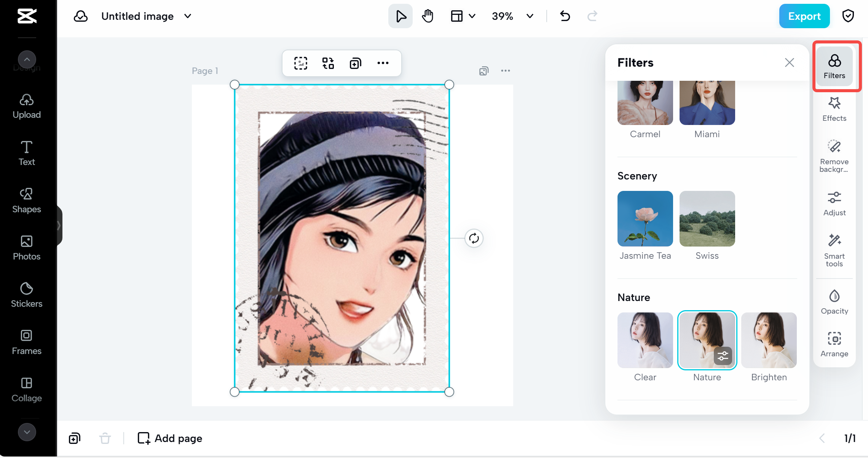
Task: Adjust the Nature filter intensity
Action: pos(723,356)
